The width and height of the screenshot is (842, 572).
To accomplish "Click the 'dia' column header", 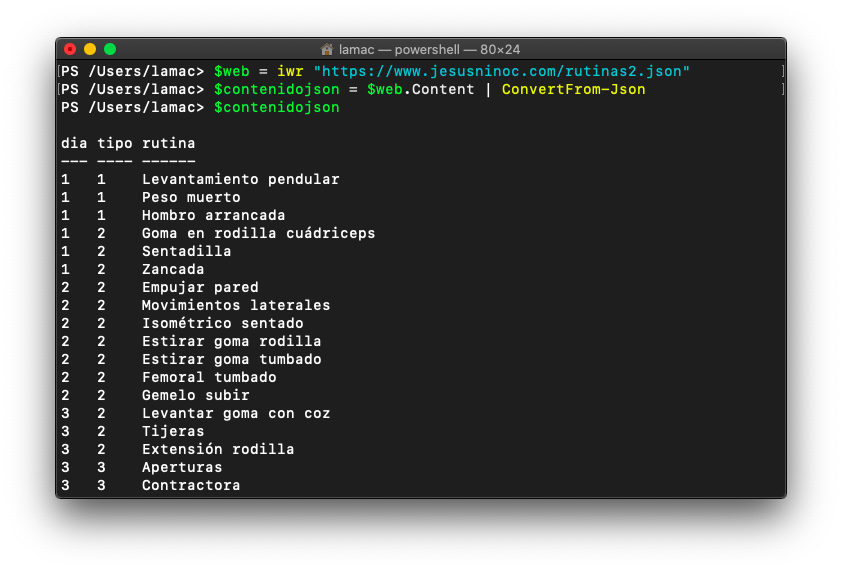I will point(74,143).
